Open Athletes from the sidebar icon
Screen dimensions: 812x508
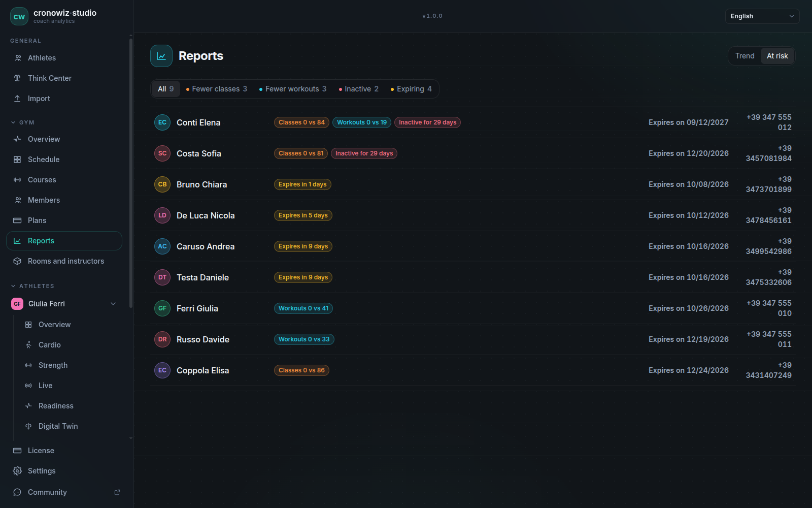coord(18,58)
